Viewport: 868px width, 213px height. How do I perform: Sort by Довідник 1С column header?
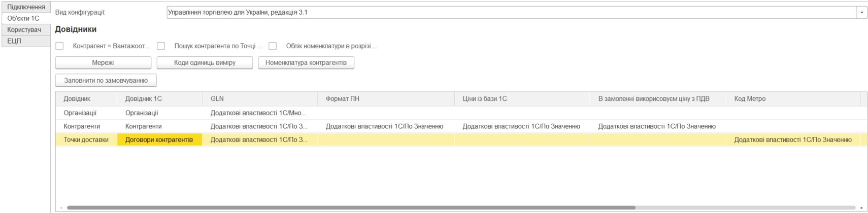pos(160,99)
